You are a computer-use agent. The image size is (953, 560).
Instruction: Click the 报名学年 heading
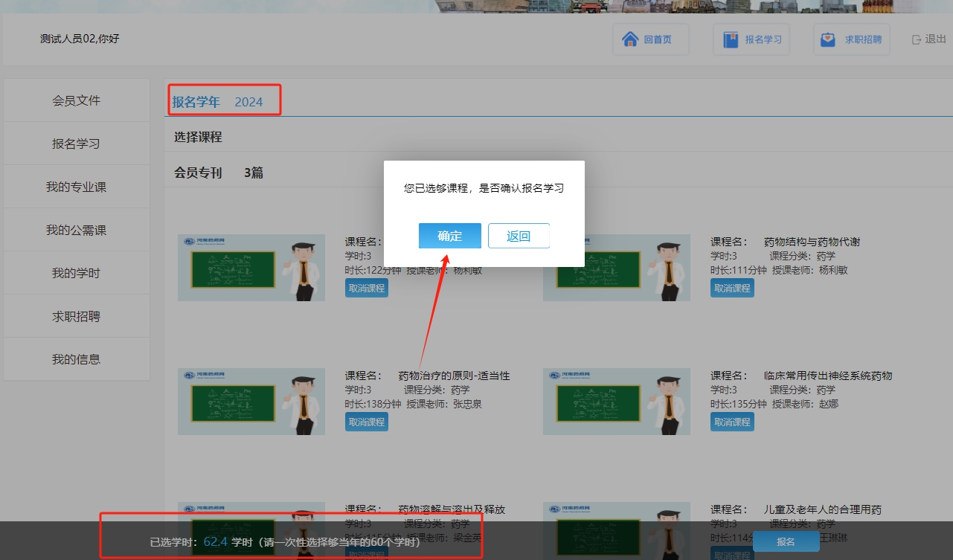pos(196,102)
